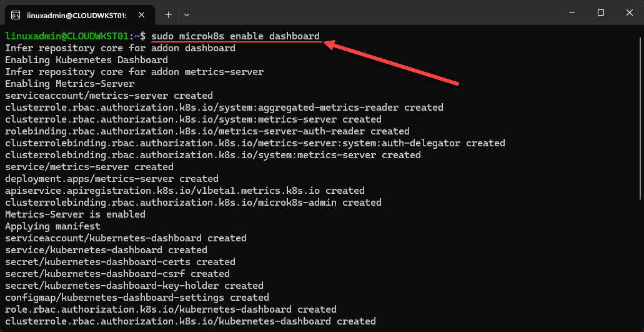This screenshot has width=644, height=332.
Task: Click the empty title bar drag area
Action: tap(375, 13)
